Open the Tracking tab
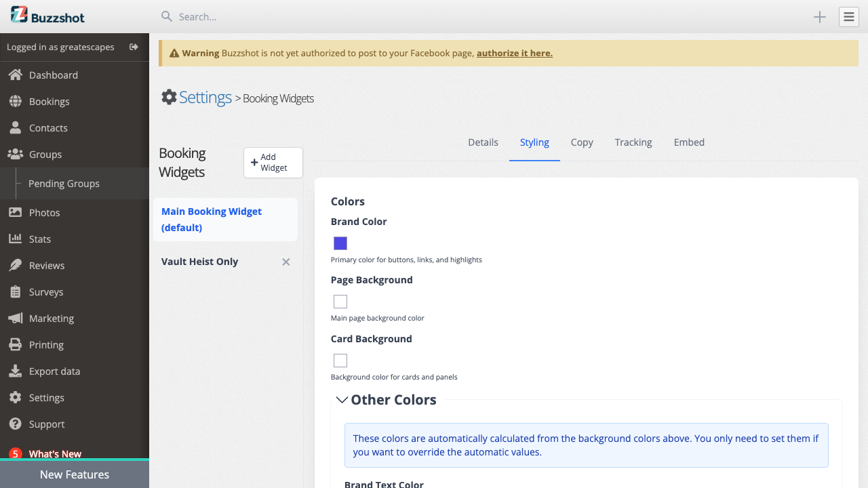Screen dimensions: 868x488 pos(633,142)
